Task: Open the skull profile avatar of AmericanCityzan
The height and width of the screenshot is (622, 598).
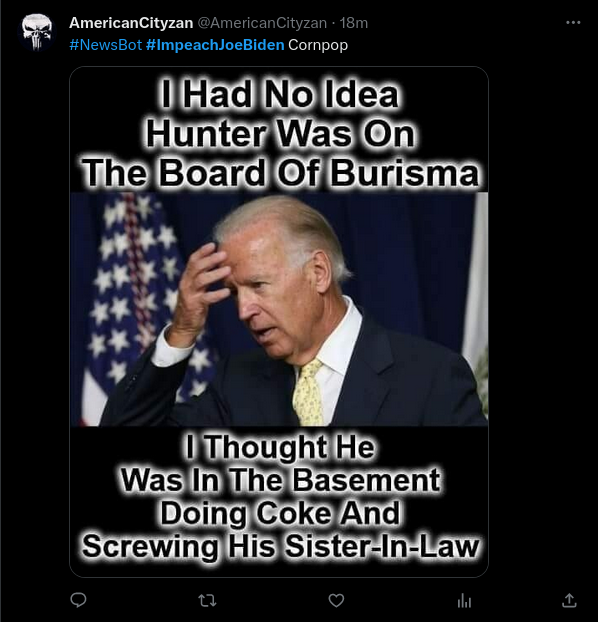Action: (x=37, y=33)
